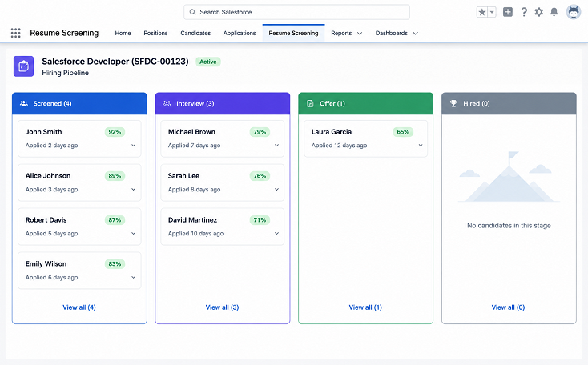Open Alice Johnson candidate name
This screenshot has height=365, width=588.
point(48,176)
